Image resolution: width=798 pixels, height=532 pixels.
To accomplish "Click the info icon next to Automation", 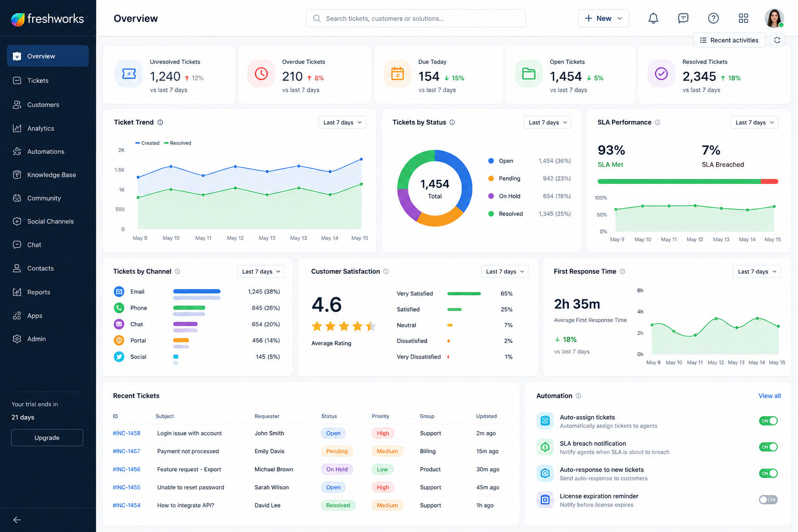I will 578,396.
